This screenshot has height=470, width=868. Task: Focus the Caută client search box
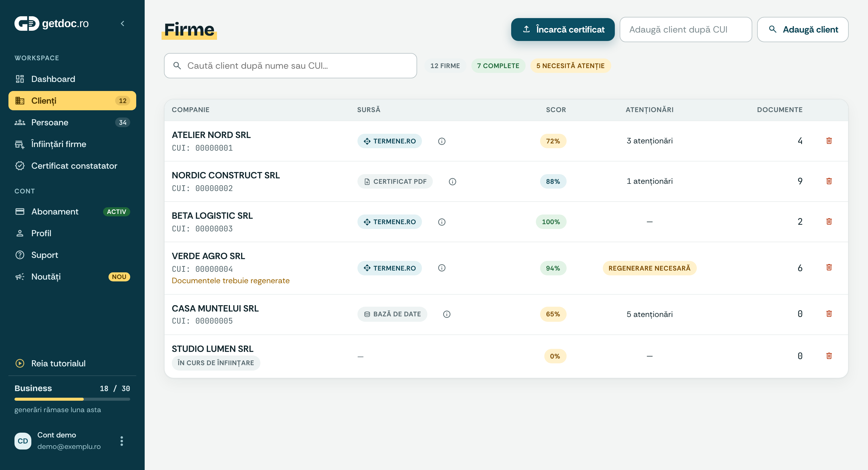(291, 66)
